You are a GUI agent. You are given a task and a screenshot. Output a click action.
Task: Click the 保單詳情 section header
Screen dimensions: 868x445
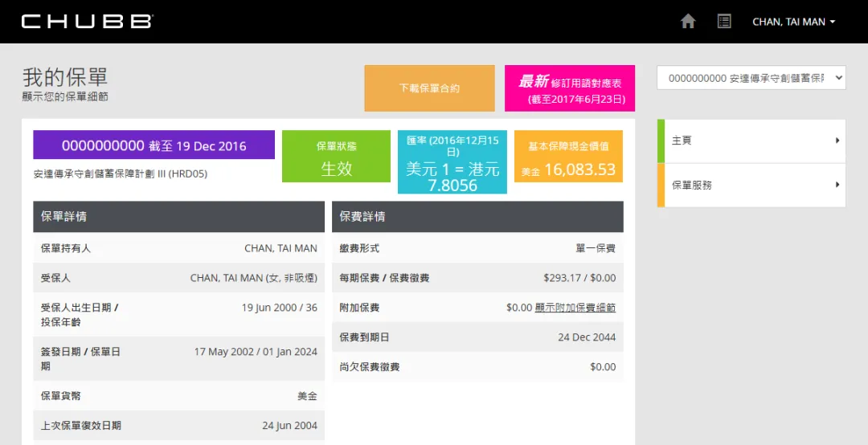click(178, 216)
